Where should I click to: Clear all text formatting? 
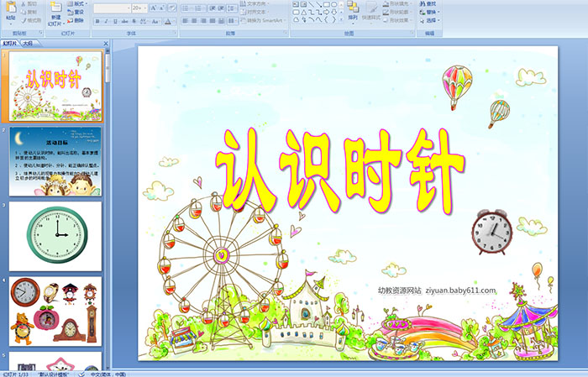(x=172, y=8)
